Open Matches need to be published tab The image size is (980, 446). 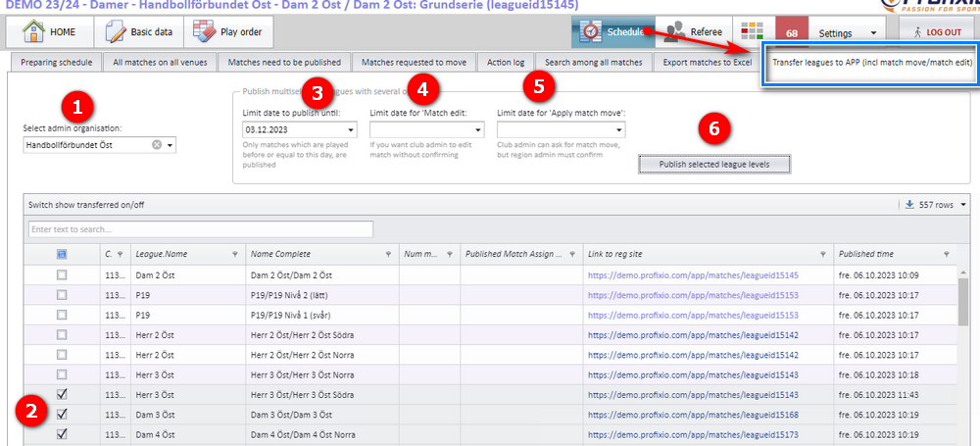coord(284,63)
